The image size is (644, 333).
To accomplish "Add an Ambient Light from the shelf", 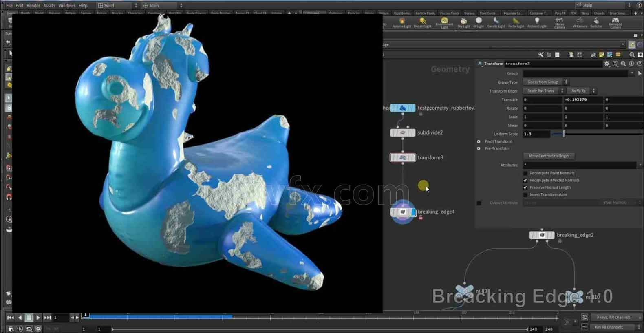I will click(x=537, y=22).
